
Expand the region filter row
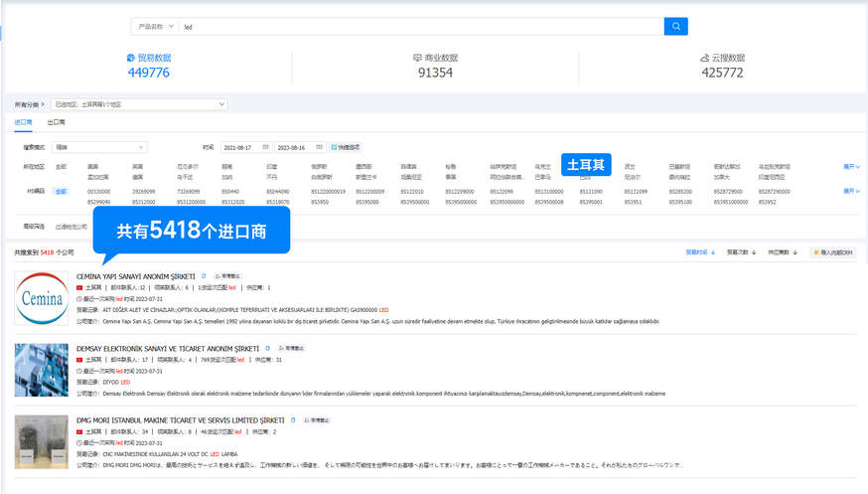851,166
